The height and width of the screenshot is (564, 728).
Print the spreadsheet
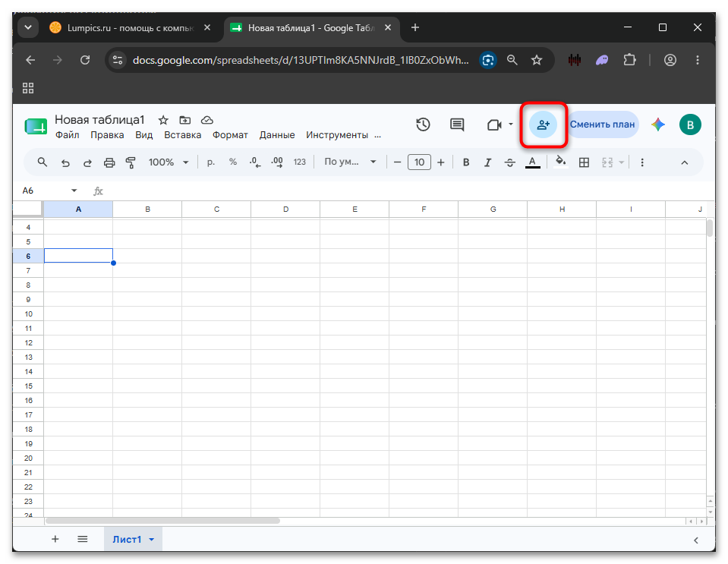click(x=109, y=162)
